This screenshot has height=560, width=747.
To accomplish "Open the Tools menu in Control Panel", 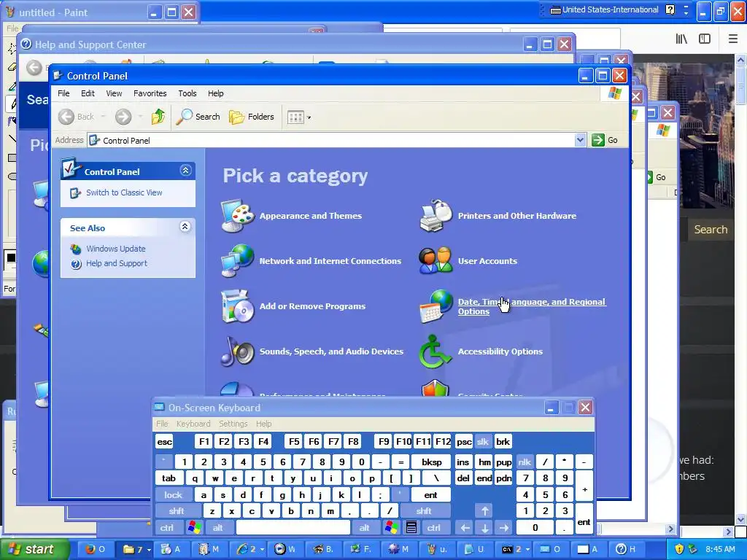I will point(187,93).
